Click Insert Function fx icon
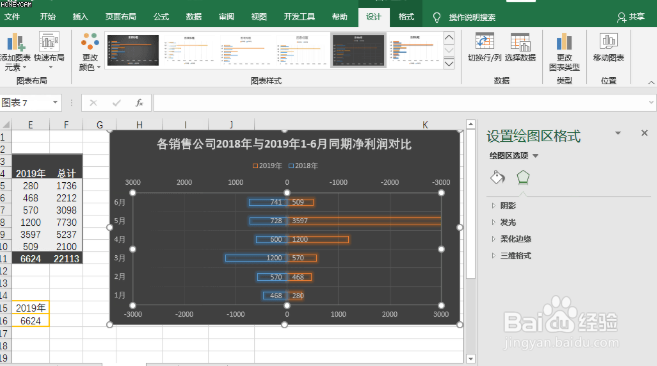657x366 pixels. click(139, 103)
